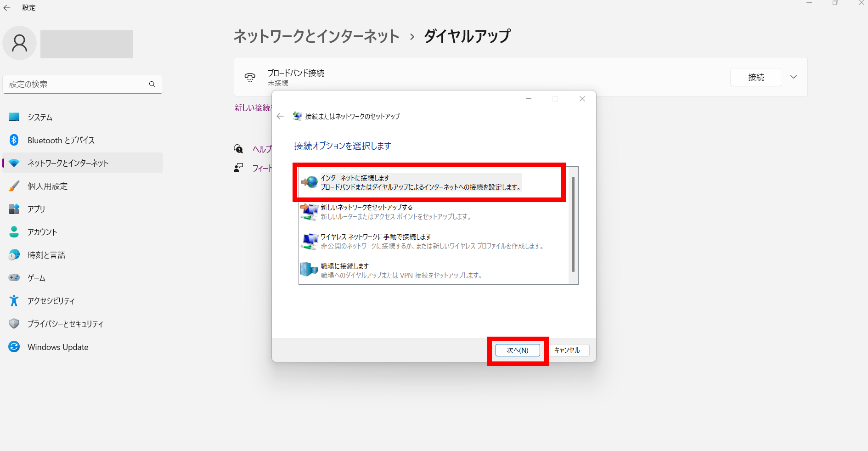
Task: Click the ネットワークとインターネット breadcrumb link
Action: pyautogui.click(x=316, y=36)
